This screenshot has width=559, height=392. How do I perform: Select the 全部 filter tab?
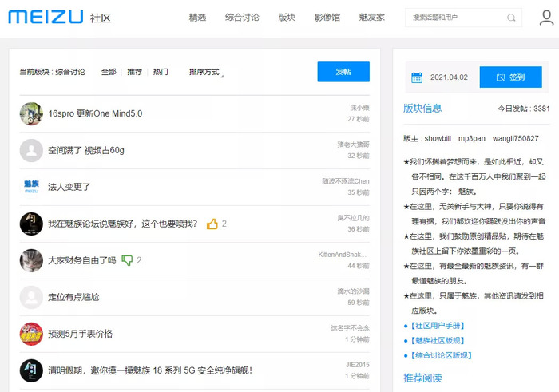click(109, 72)
